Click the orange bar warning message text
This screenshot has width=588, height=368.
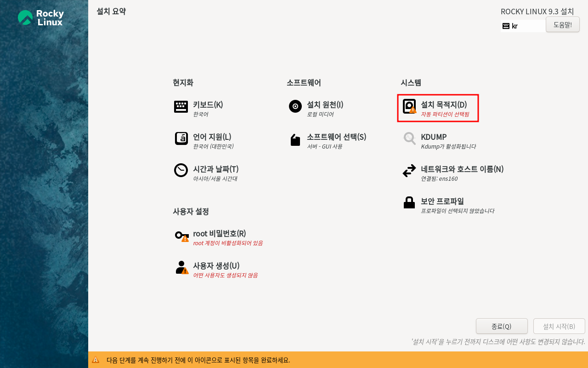(x=198, y=360)
